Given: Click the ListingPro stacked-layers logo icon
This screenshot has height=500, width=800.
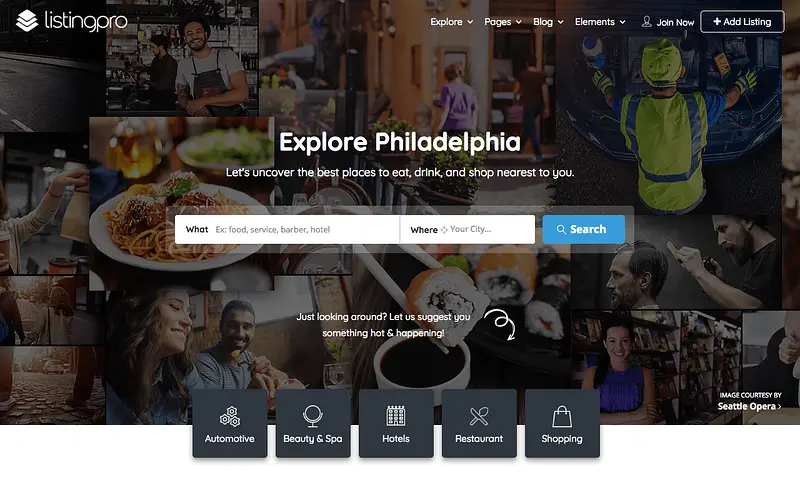Looking at the screenshot, I should (x=27, y=21).
